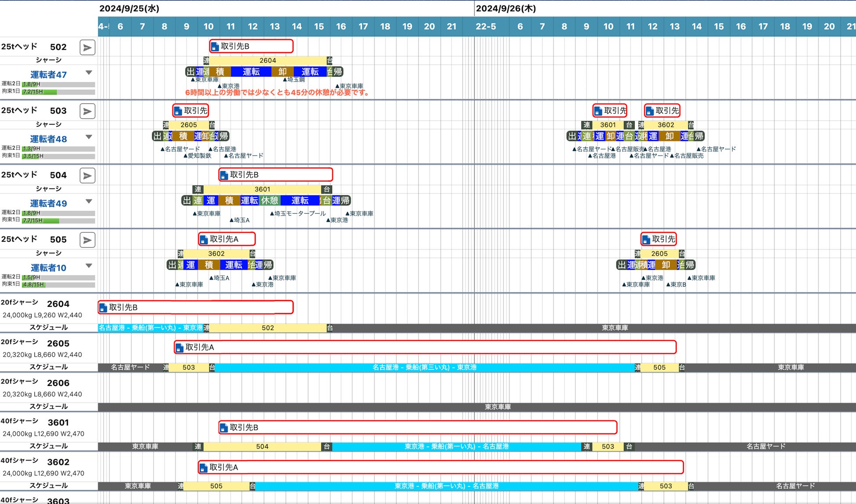The width and height of the screenshot is (856, 504).
Task: Click yellow 2604 chassis bar under head 502
Action: 267,61
